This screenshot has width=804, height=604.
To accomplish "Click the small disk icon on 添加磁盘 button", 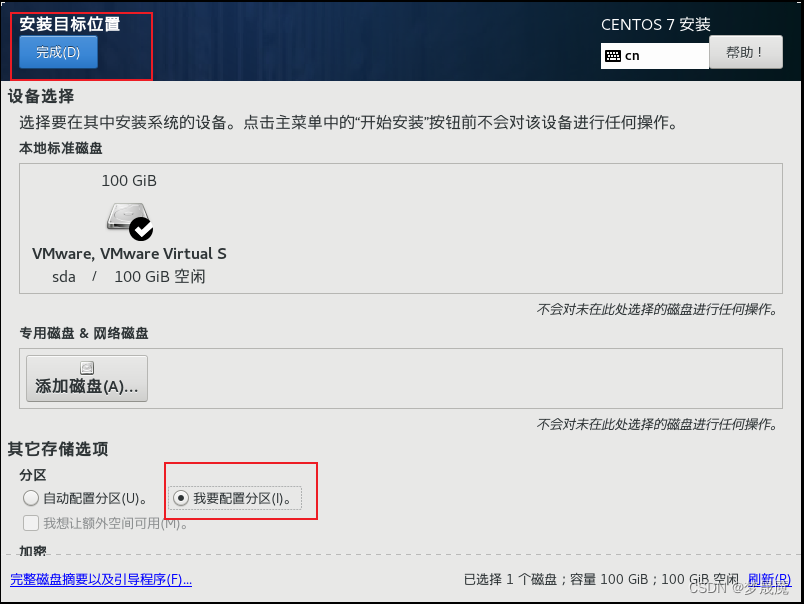I will [87, 368].
